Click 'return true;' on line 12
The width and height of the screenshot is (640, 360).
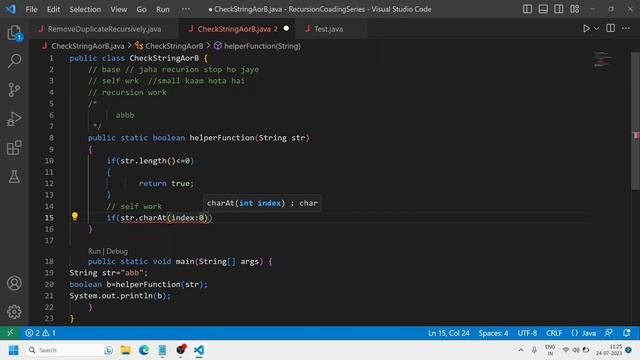(166, 184)
